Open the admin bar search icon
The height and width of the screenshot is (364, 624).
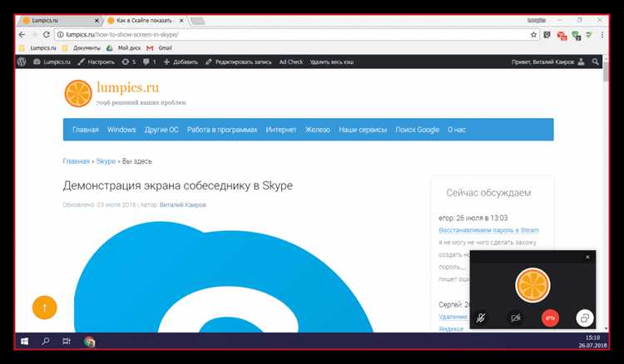click(x=595, y=61)
